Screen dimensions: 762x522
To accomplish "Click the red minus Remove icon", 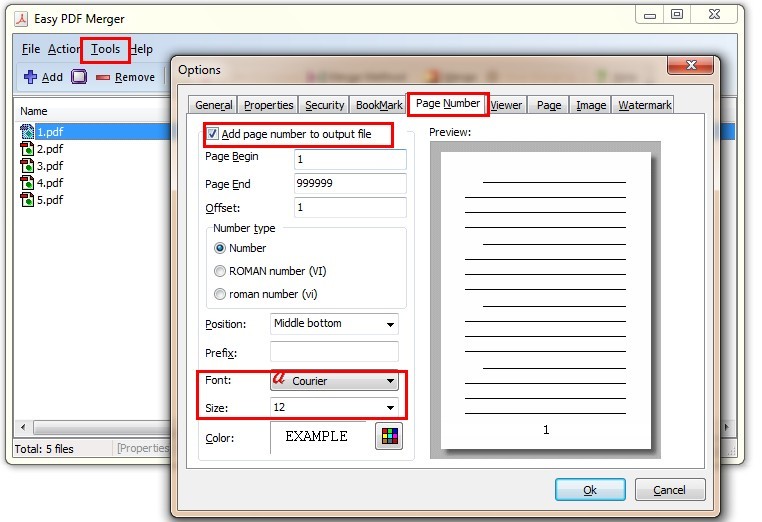I will coord(103,77).
